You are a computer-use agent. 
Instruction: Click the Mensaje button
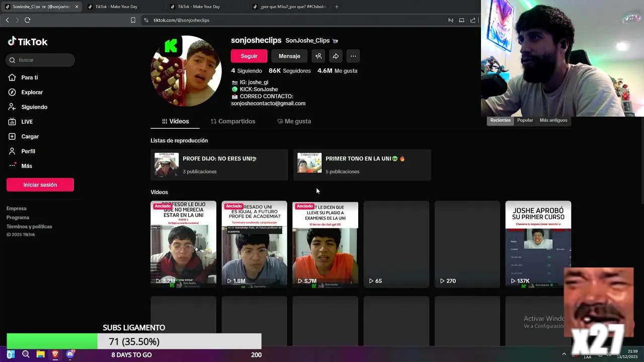289,56
